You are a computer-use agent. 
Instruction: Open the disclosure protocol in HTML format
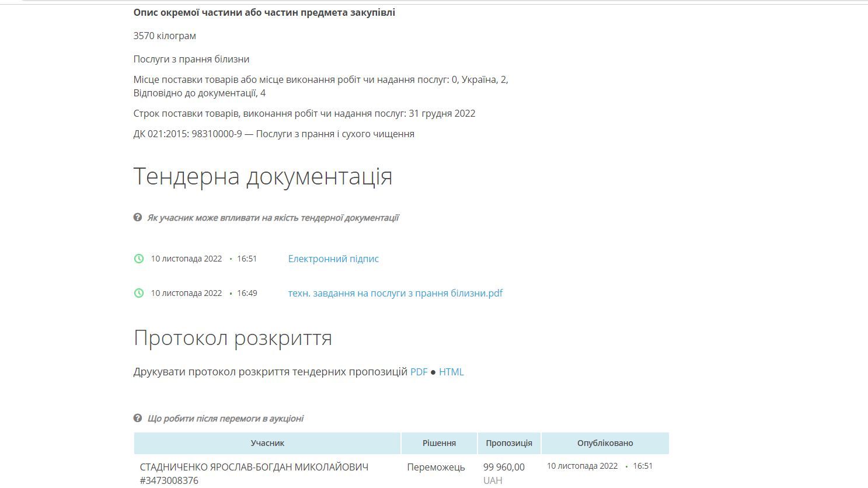[452, 371]
